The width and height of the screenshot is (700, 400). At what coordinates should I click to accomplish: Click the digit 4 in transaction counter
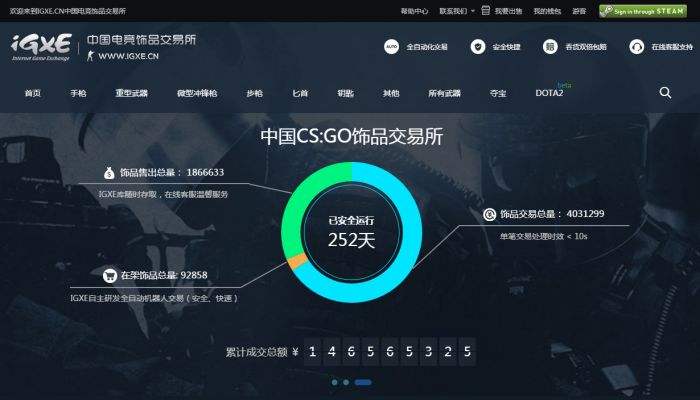(332, 352)
